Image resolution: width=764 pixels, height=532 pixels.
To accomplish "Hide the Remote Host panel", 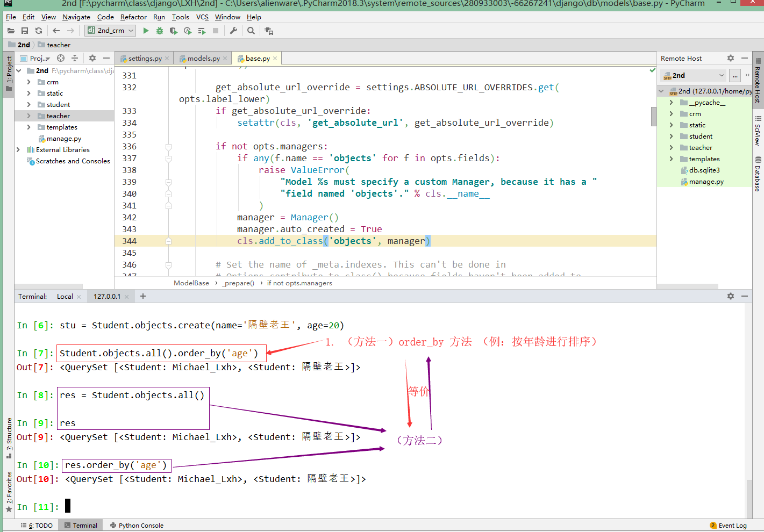I will [x=745, y=58].
